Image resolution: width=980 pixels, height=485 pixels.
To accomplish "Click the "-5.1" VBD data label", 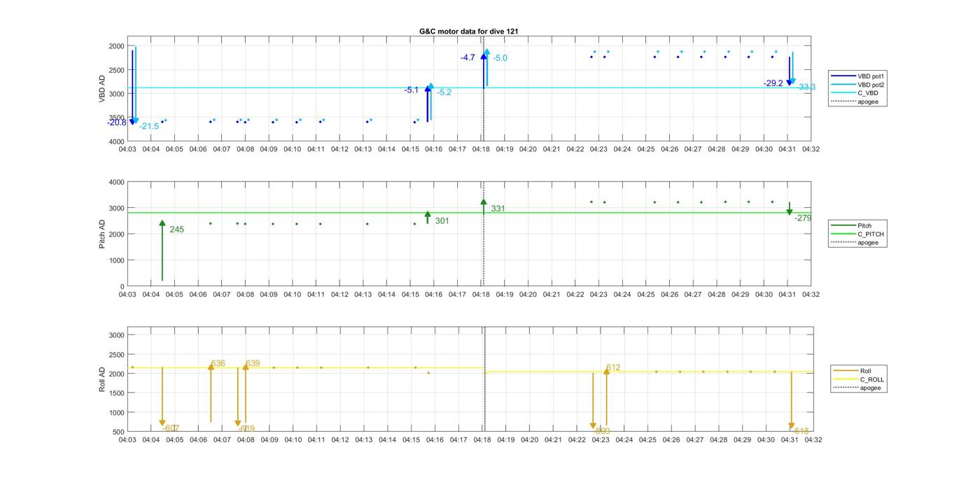I will click(412, 90).
